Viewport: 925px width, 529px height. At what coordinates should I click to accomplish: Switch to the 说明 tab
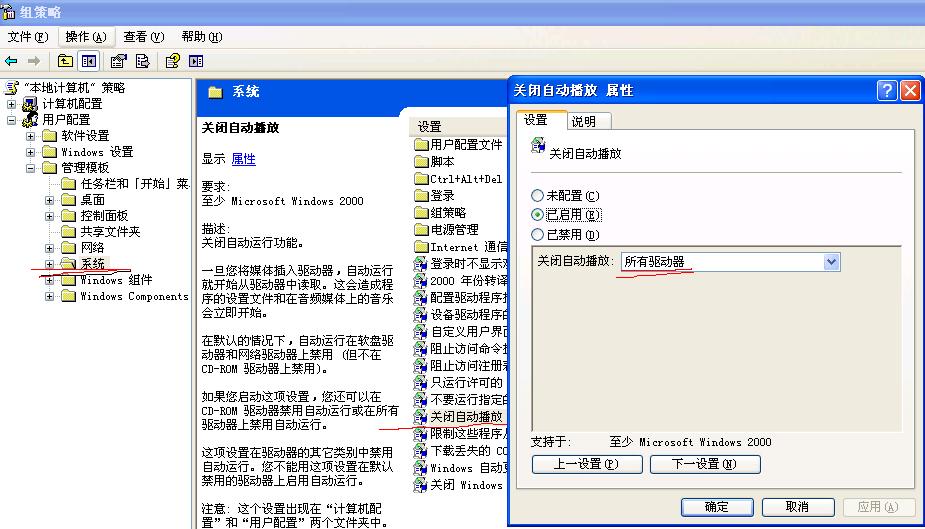pyautogui.click(x=584, y=121)
